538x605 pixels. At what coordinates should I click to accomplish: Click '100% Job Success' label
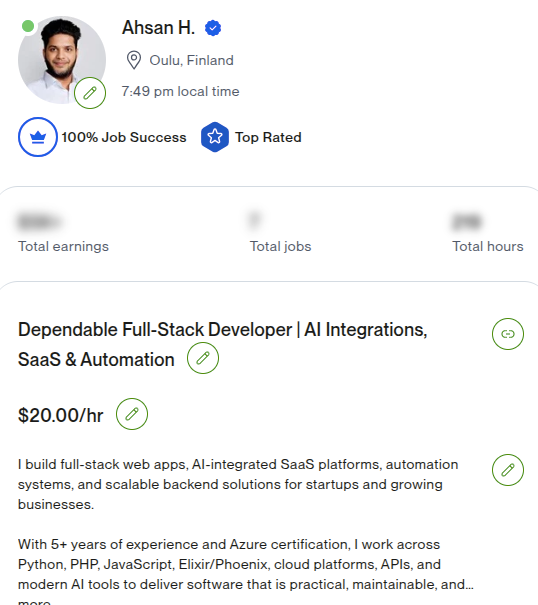[x=124, y=137]
